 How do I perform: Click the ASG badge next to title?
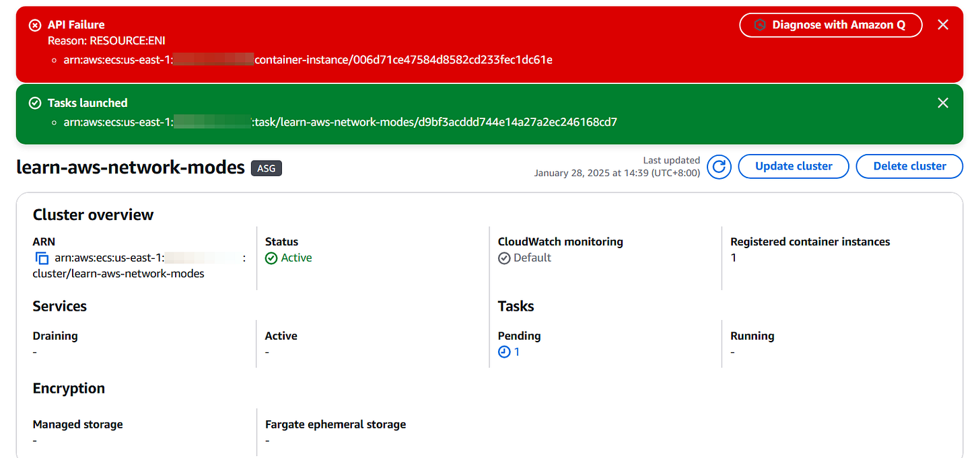267,168
